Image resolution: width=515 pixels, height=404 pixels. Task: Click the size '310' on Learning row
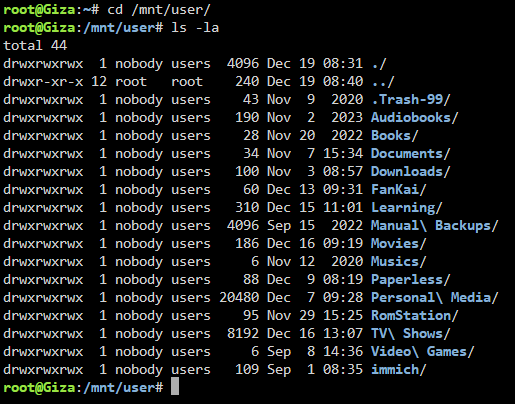click(247, 208)
